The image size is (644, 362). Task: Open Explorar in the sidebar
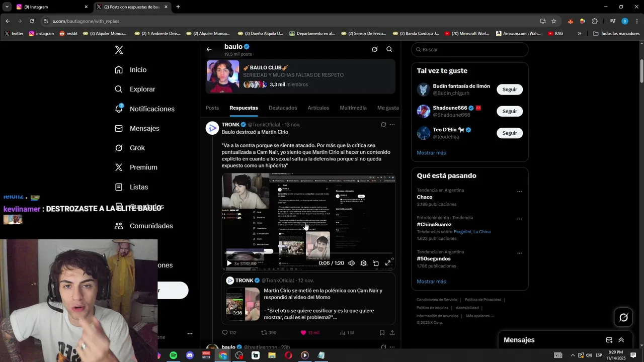tap(135, 89)
